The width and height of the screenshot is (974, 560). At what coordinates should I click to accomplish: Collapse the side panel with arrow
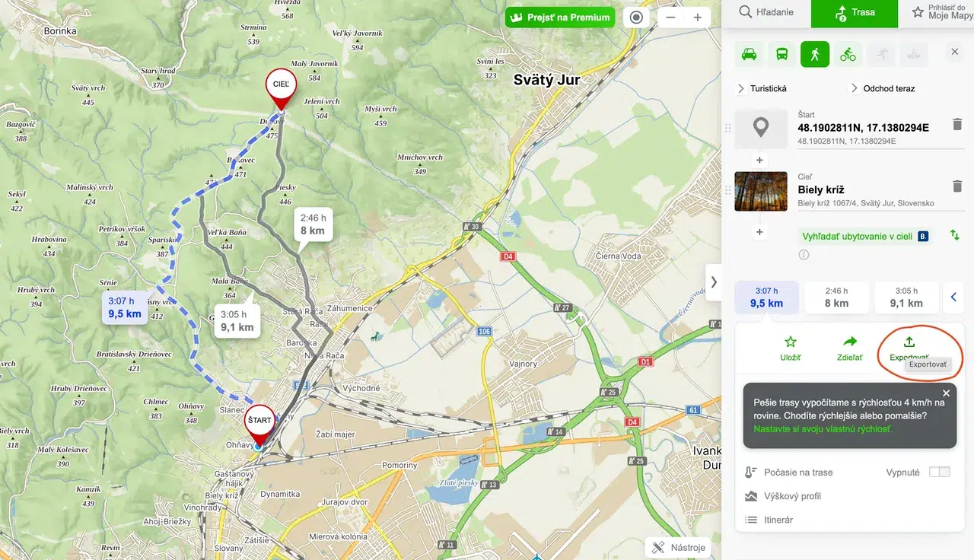[x=714, y=282]
